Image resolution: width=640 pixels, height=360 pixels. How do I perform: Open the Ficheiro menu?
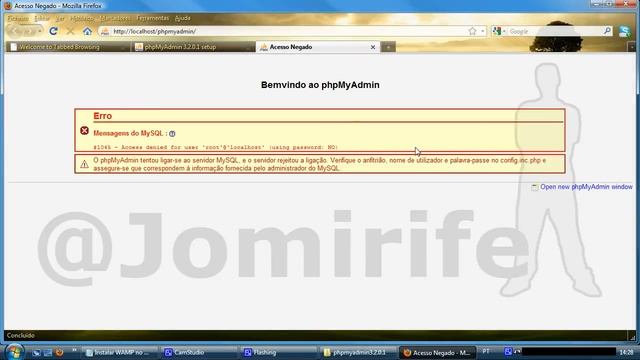(18, 18)
